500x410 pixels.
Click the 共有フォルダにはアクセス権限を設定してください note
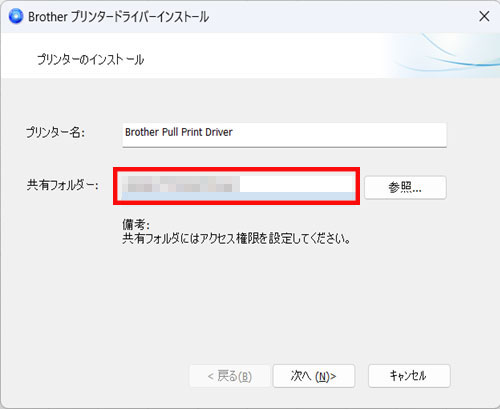click(236, 239)
